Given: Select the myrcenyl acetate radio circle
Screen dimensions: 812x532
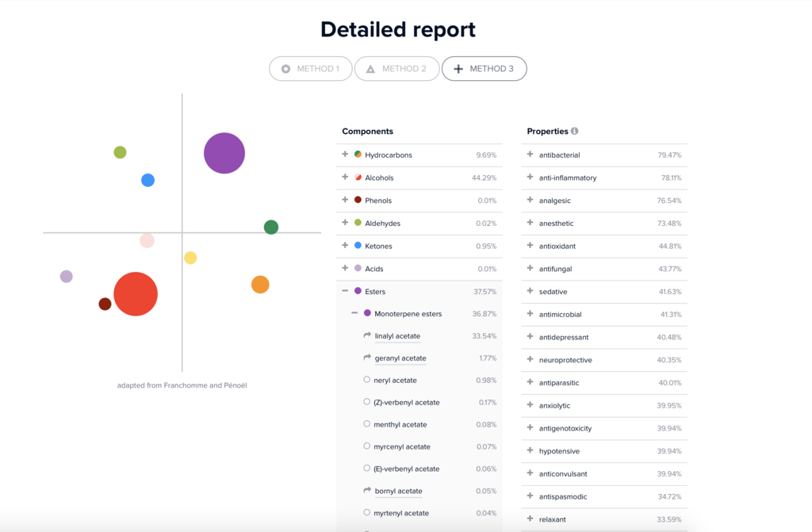Looking at the screenshot, I should click(366, 446).
